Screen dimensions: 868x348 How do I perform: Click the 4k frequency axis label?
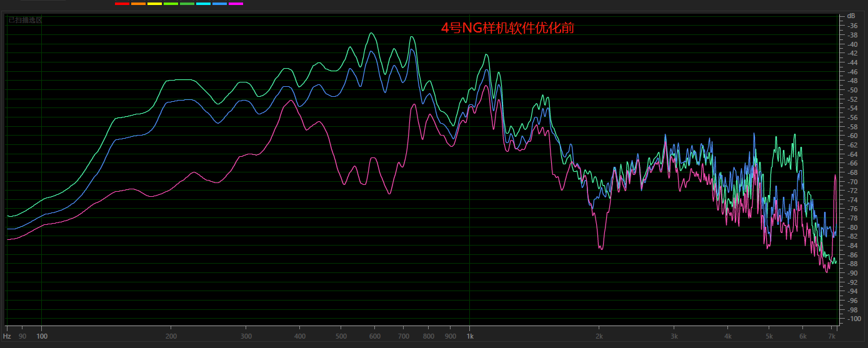[728, 336]
